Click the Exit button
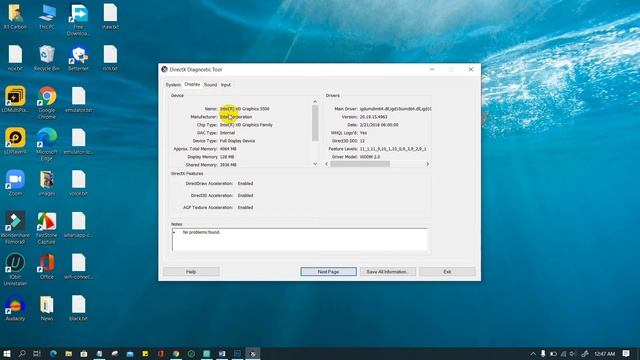 click(447, 272)
